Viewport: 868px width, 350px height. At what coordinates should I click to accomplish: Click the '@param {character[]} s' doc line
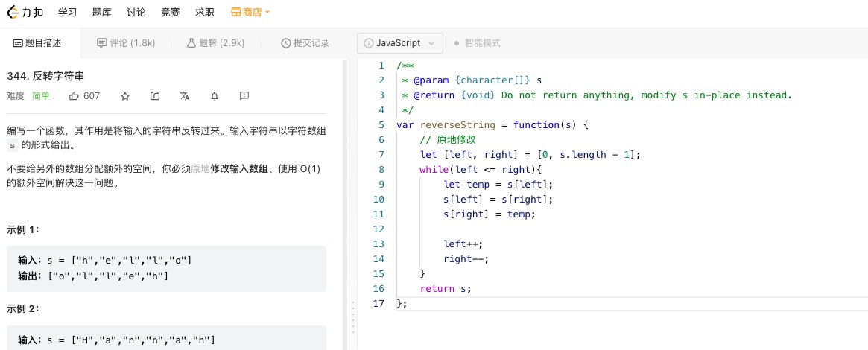tap(472, 80)
